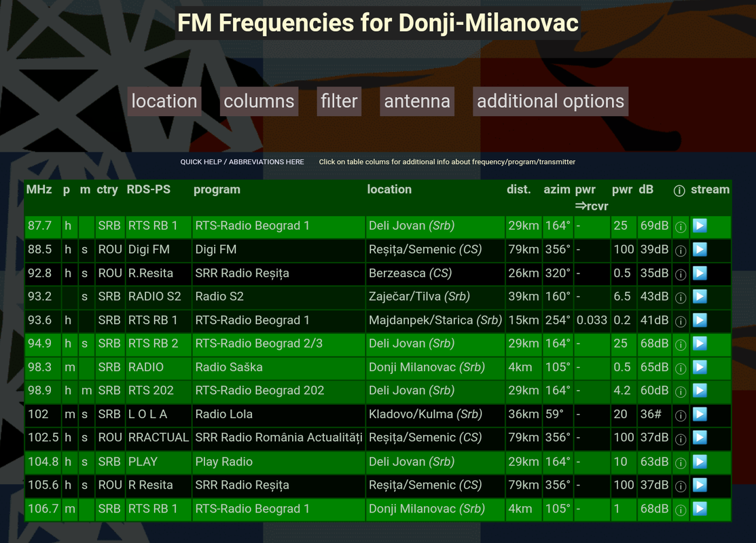Show info for the 94.9 RTS RB 2 row
The width and height of the screenshot is (756, 543).
681,345
